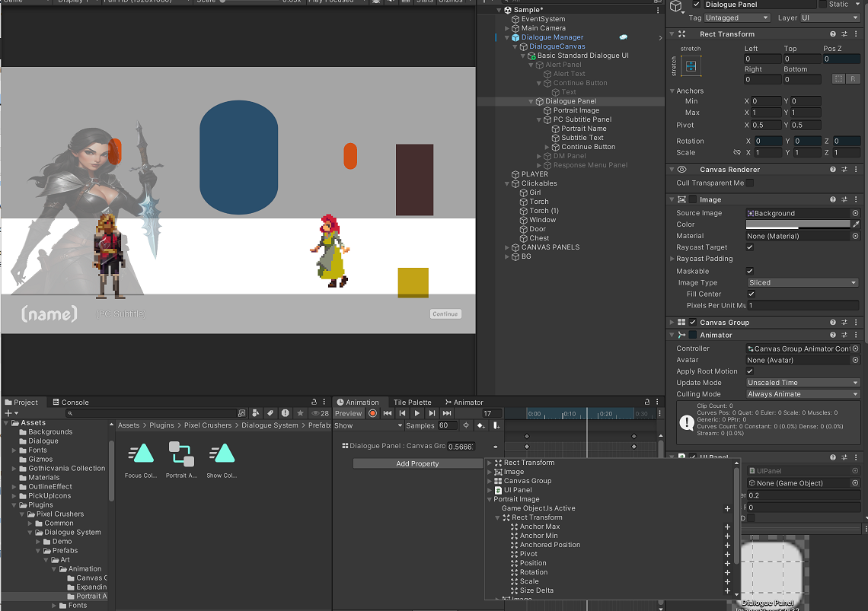Click the Add Event icon in Animation

[496, 425]
